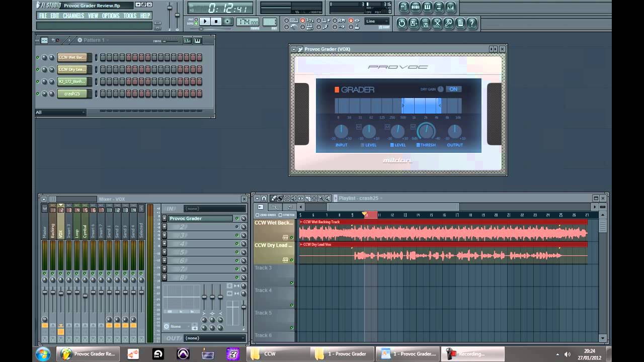Open the OPTIONS menu
Viewport: 644px width, 362px height.
[111, 16]
